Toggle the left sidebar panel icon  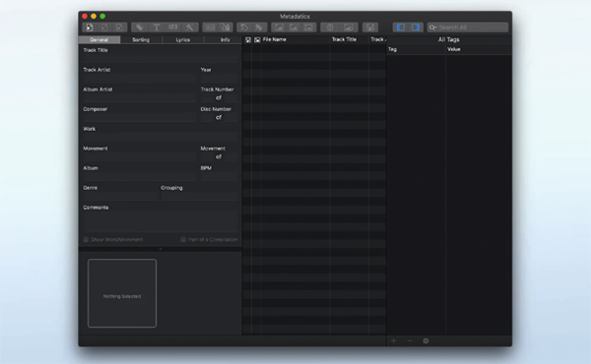[x=401, y=28]
